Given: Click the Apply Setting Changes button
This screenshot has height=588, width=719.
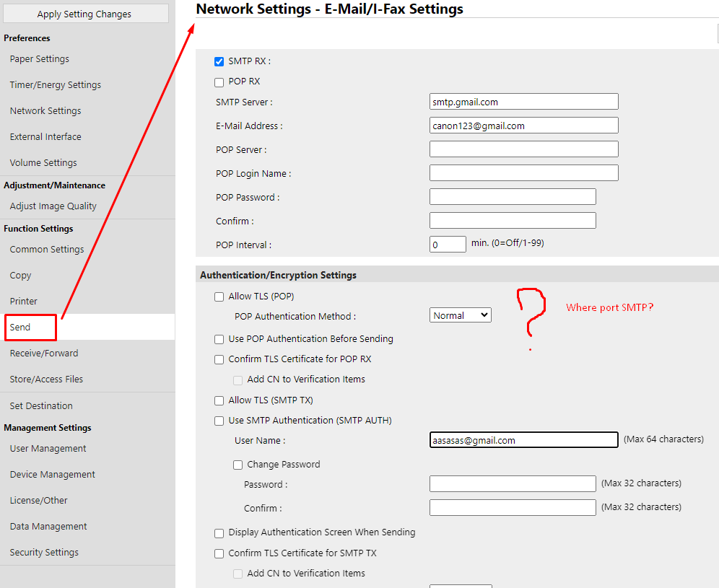Looking at the screenshot, I should coord(85,13).
